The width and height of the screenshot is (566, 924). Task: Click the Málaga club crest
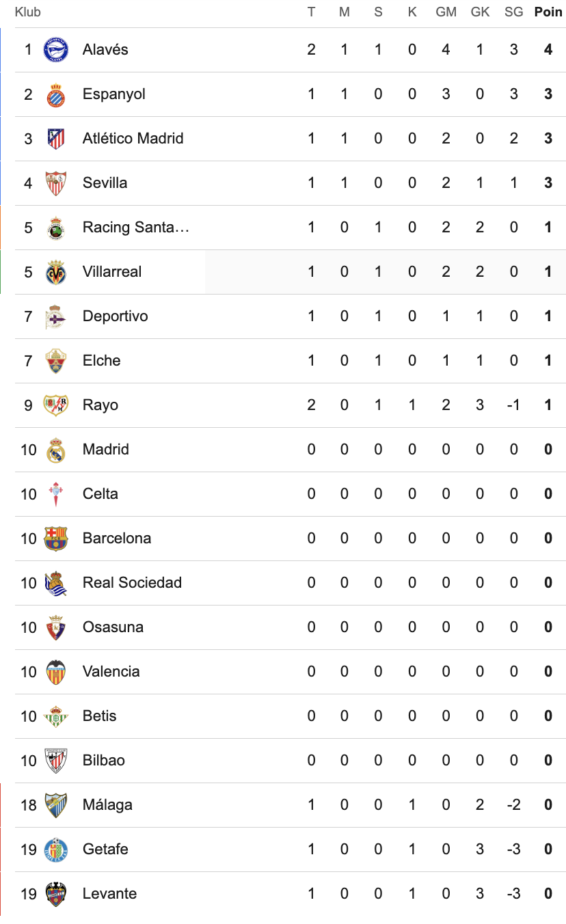(x=55, y=805)
